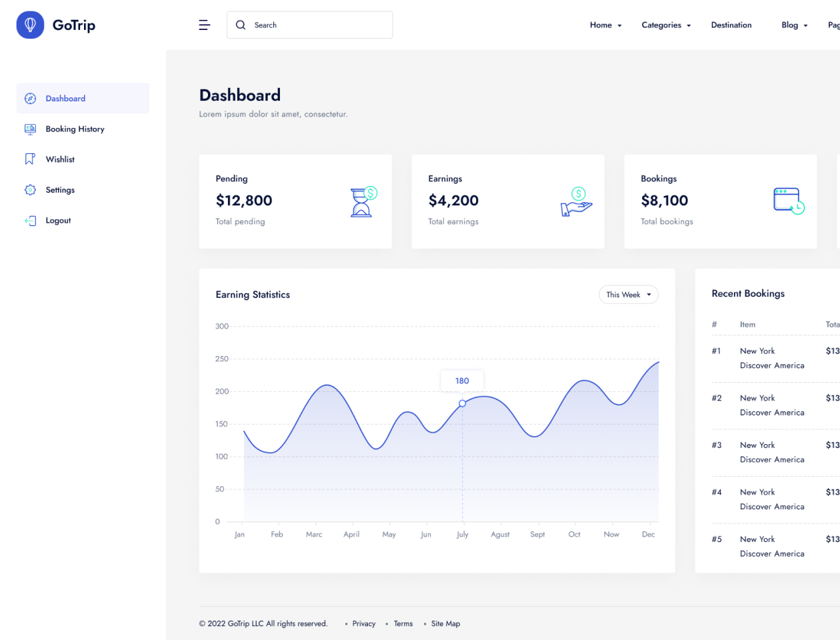Toggle the sidebar with the hamburger icon
The image size is (840, 640).
(204, 25)
